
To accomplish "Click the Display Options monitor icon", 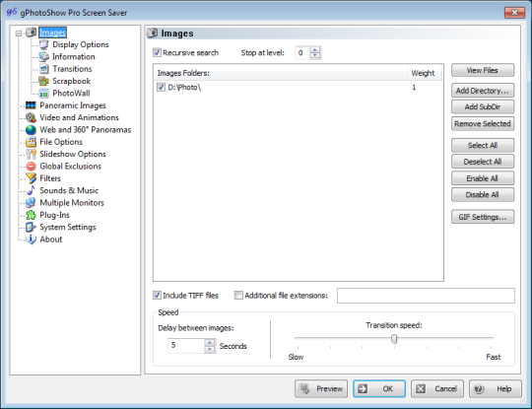I will tap(43, 44).
